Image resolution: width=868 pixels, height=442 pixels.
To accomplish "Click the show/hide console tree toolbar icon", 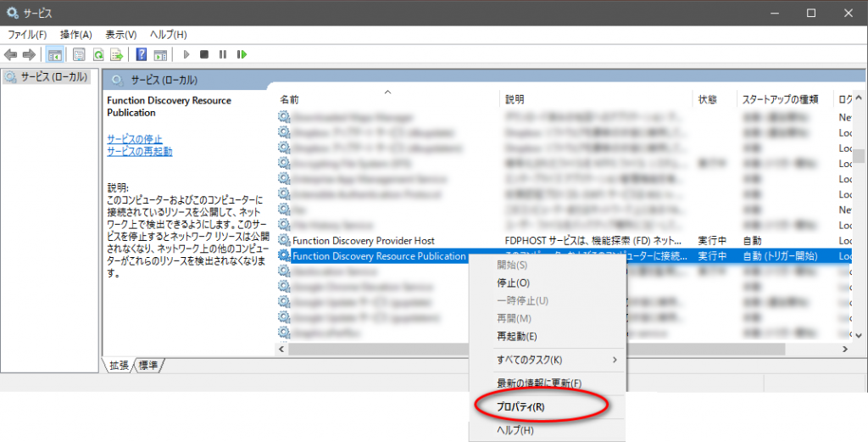I will coord(54,54).
